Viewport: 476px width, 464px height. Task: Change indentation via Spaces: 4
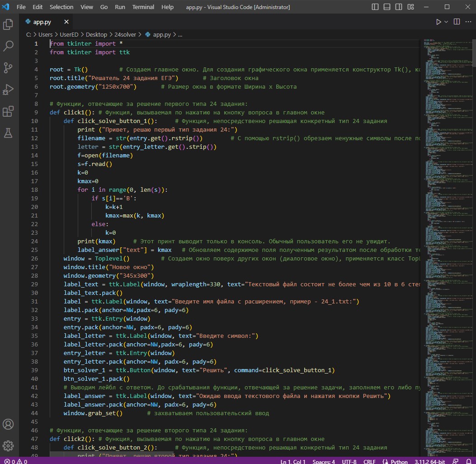pyautogui.click(x=324, y=461)
